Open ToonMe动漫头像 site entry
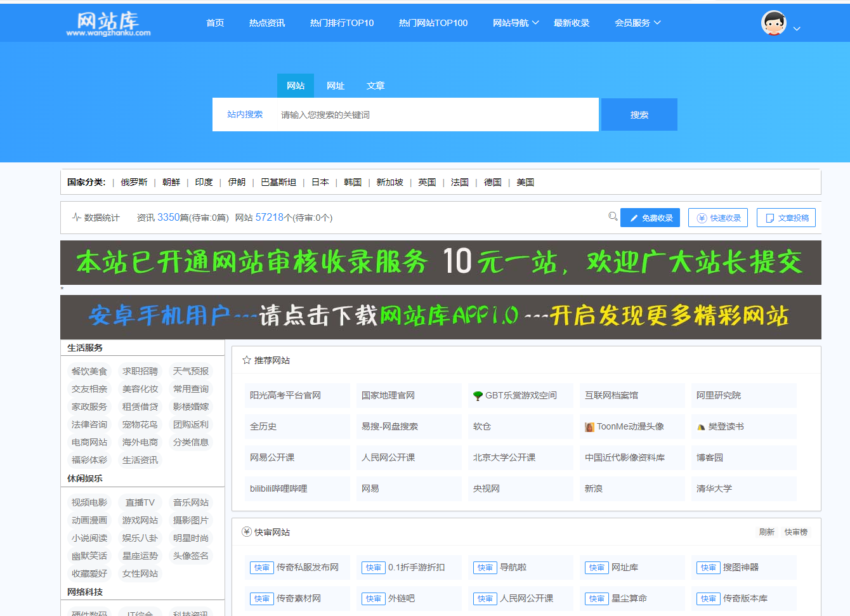850x616 pixels. pos(632,426)
